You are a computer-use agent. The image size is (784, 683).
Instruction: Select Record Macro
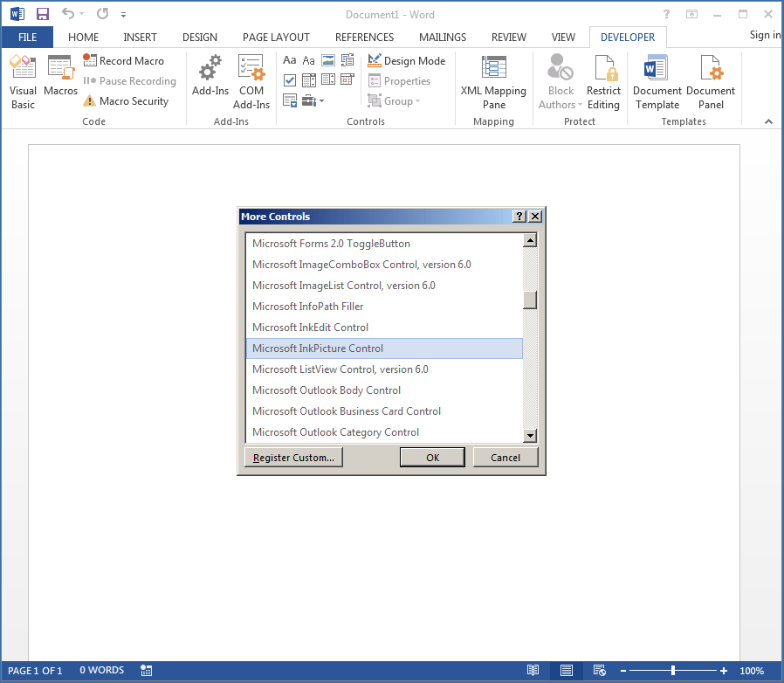tap(129, 60)
